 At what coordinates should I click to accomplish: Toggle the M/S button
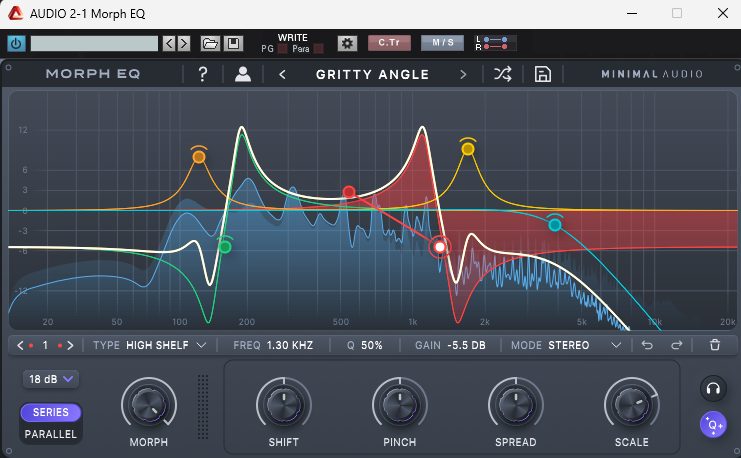(442, 43)
